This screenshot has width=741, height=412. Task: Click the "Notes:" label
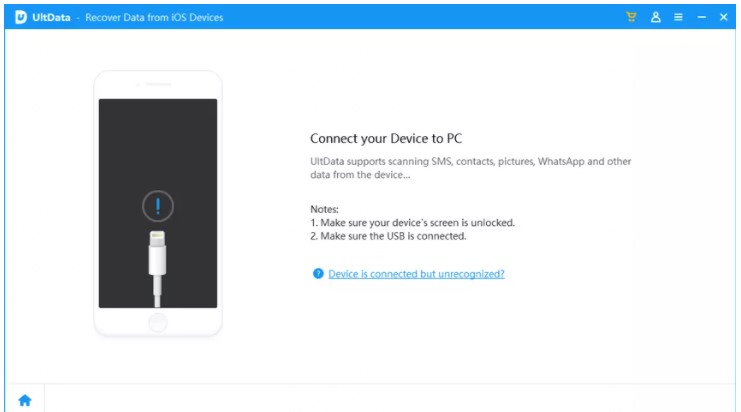coord(327,208)
